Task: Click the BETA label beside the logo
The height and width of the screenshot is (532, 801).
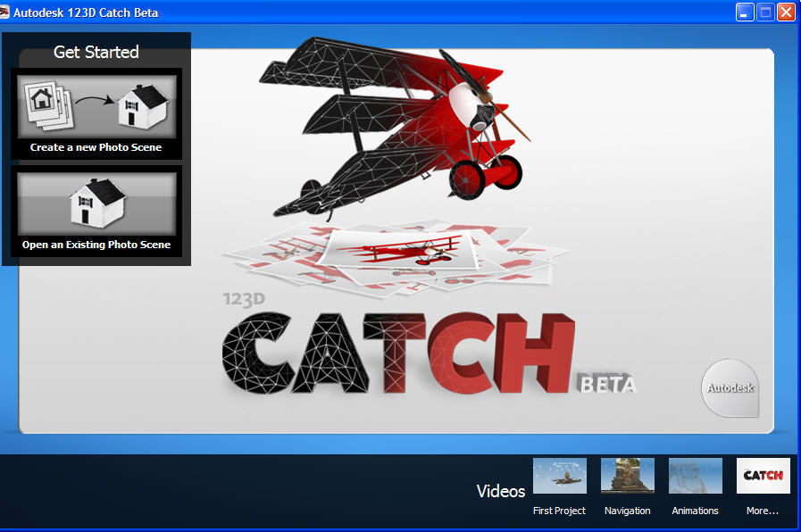Action: pos(607,385)
